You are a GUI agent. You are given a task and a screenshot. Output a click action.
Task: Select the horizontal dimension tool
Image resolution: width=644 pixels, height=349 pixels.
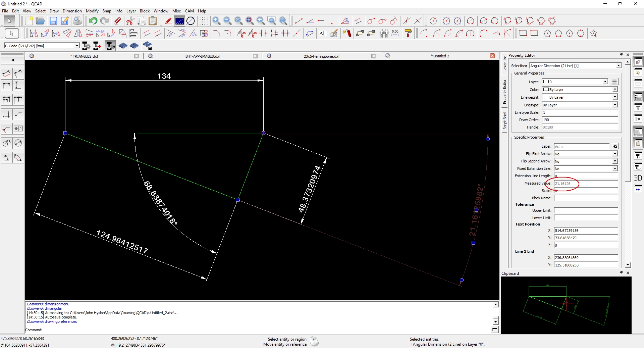pyautogui.click(x=6, y=85)
